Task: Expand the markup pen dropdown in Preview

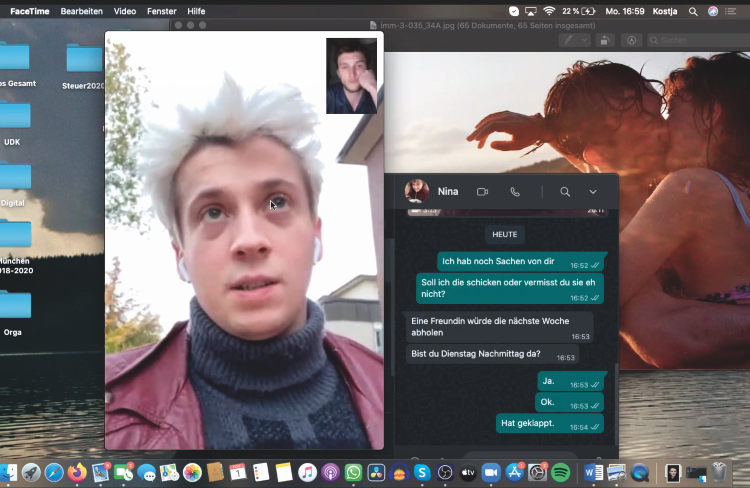Action: 584,41
